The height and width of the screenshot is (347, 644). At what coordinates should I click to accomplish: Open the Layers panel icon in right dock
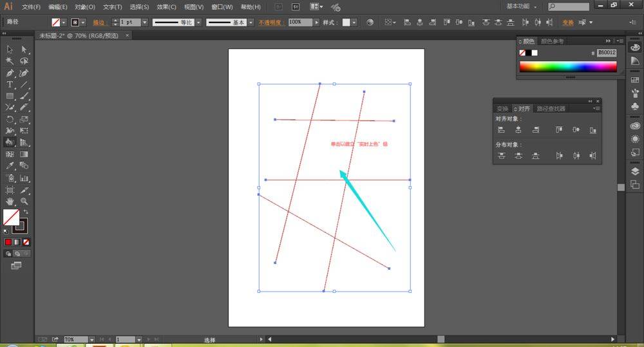pyautogui.click(x=635, y=171)
